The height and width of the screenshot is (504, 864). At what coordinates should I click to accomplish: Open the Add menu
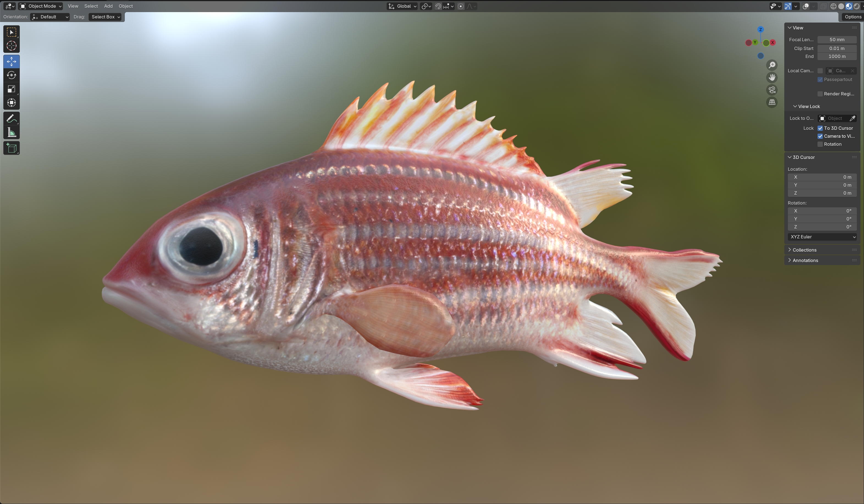[x=108, y=6]
